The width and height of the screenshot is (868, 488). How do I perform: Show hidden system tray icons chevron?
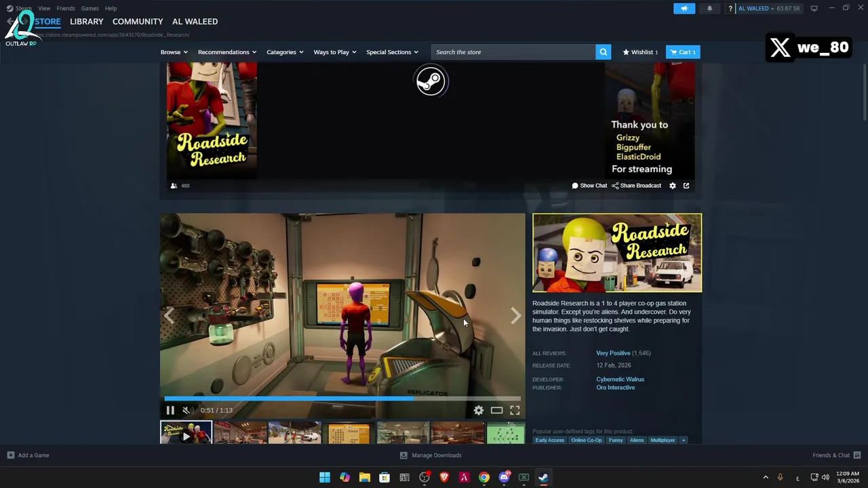(766, 477)
